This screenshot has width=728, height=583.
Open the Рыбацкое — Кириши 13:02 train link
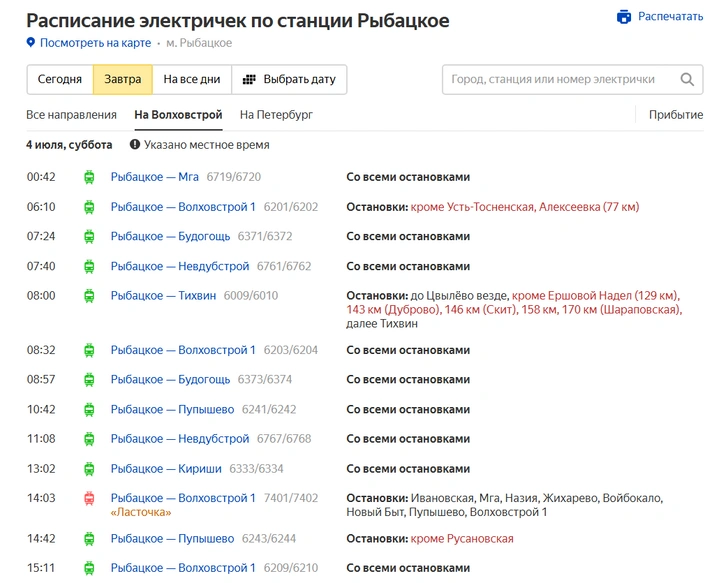coord(166,469)
